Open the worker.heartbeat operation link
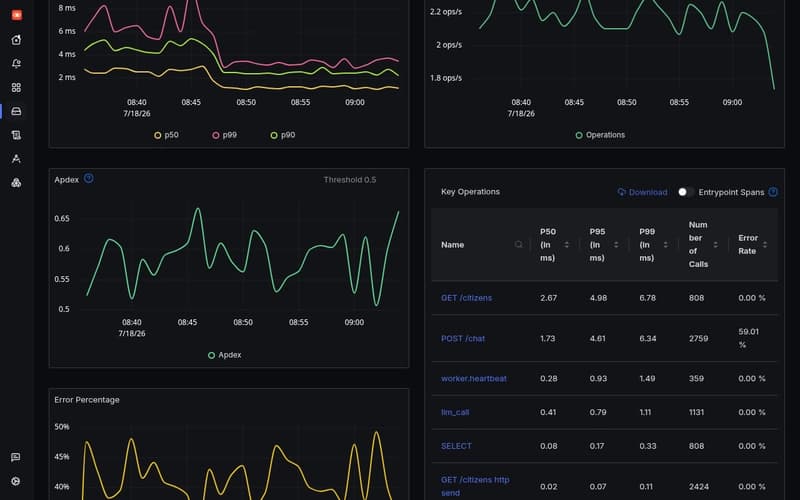This screenshot has height=500, width=800. point(473,379)
